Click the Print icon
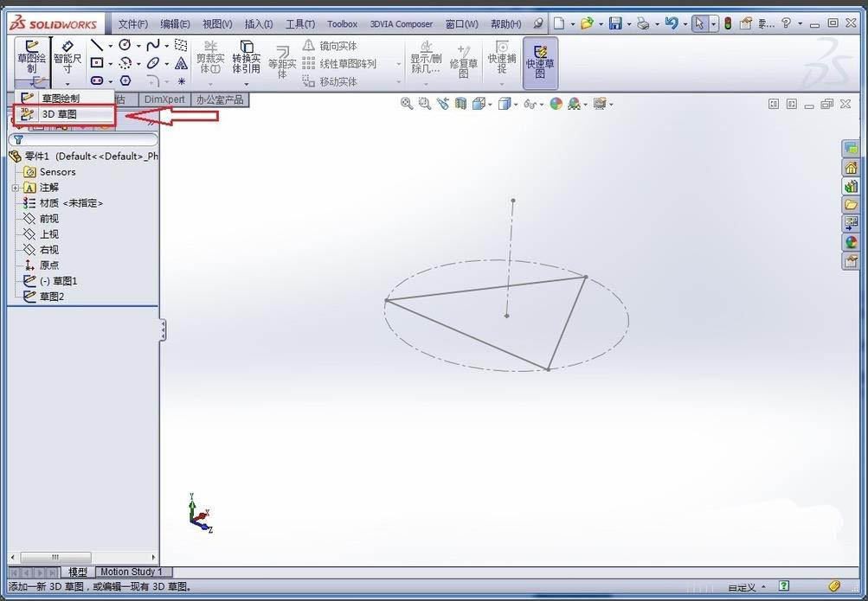Screen dimensions: 868x601 643,23
